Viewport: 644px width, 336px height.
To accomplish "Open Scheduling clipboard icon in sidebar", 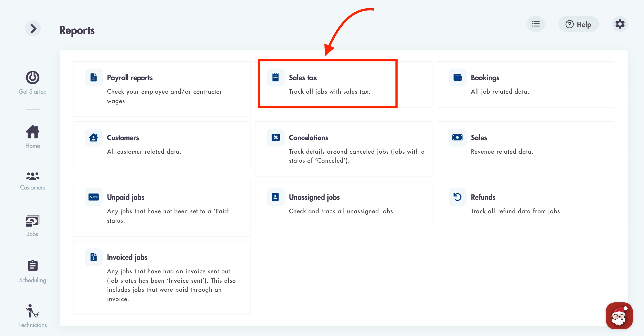I will (x=33, y=265).
